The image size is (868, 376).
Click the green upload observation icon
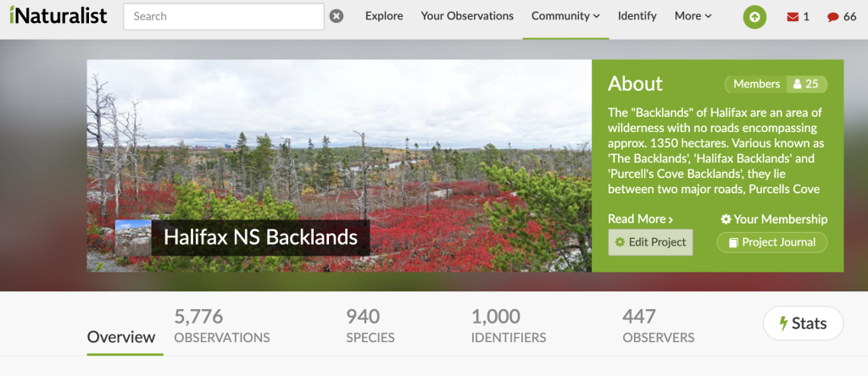pos(754,16)
